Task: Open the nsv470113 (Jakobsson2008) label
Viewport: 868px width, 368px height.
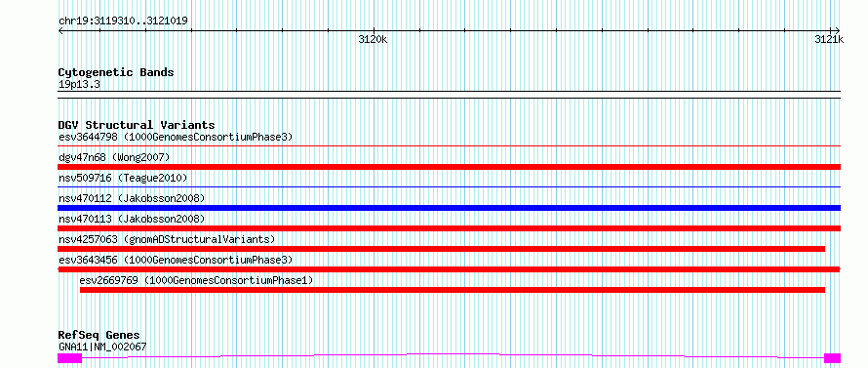Action: pyautogui.click(x=132, y=219)
